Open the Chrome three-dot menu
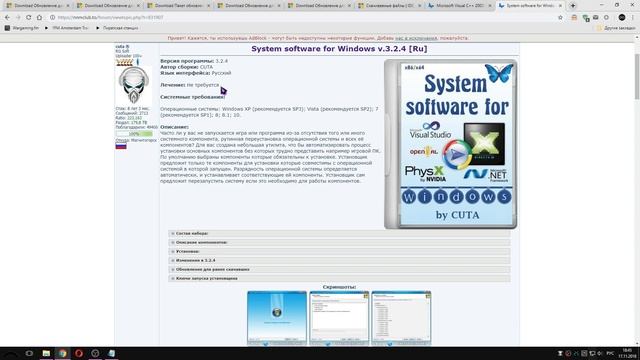Viewport: 640px width, 360px height. point(633,18)
